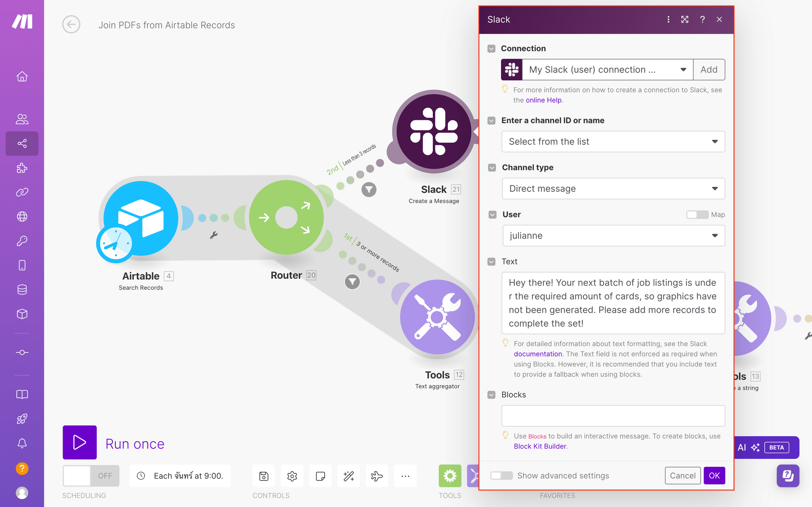Viewport: 812px width, 507px height.
Task: Open the Webhooks globe sidebar icon
Action: point(22,217)
